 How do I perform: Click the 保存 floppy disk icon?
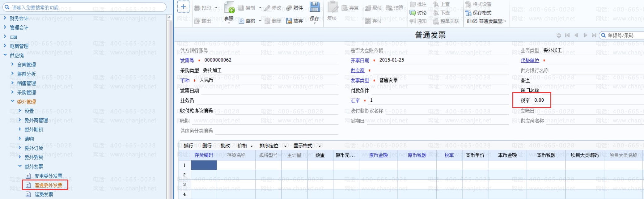315,7
